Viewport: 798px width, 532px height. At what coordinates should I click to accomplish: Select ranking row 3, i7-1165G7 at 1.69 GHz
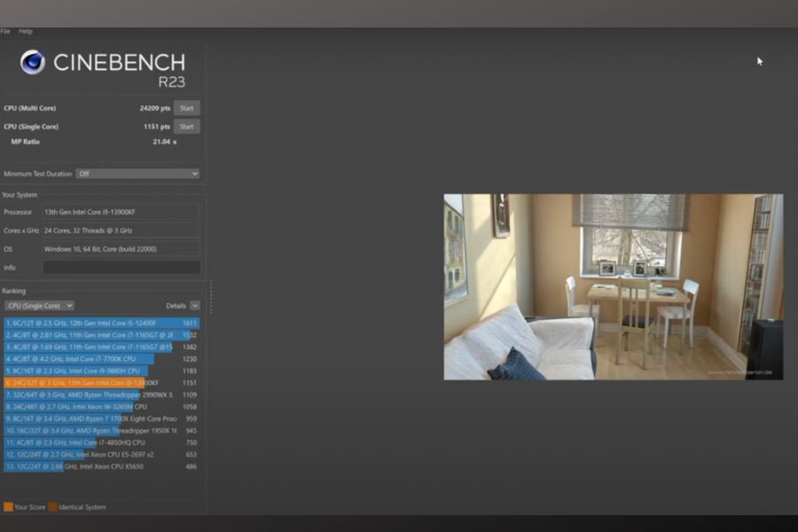click(101, 347)
